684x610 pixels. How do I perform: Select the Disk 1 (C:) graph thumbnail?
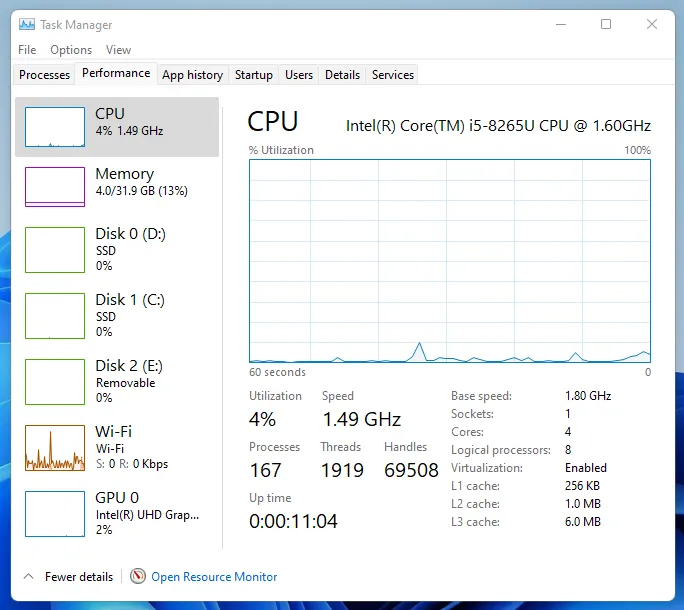(55, 316)
